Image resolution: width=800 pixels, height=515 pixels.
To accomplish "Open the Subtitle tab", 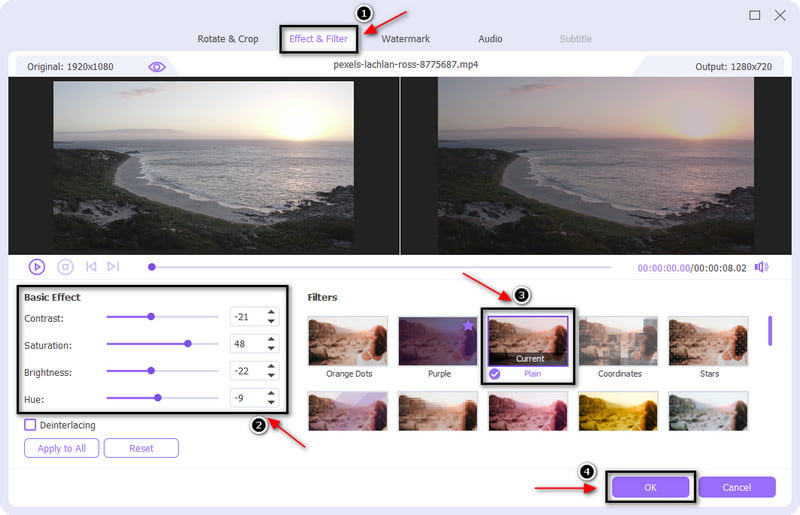I will pyautogui.click(x=576, y=39).
